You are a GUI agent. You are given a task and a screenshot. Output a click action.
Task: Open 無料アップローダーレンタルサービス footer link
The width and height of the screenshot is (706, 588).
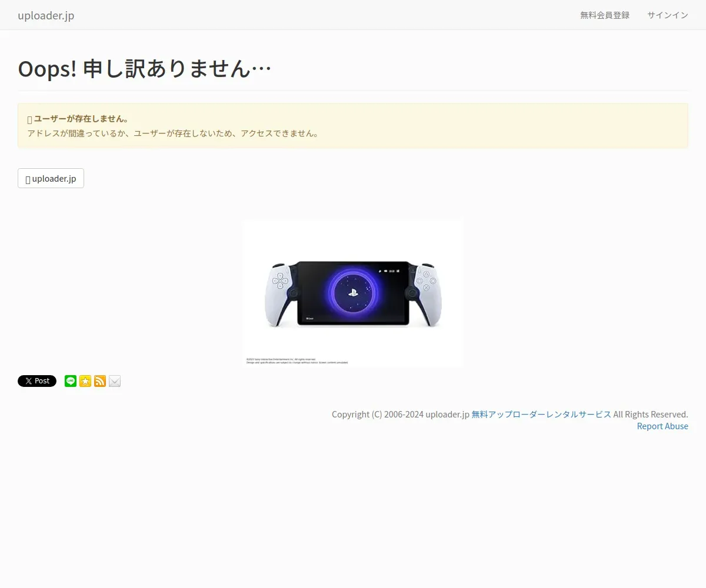click(541, 414)
